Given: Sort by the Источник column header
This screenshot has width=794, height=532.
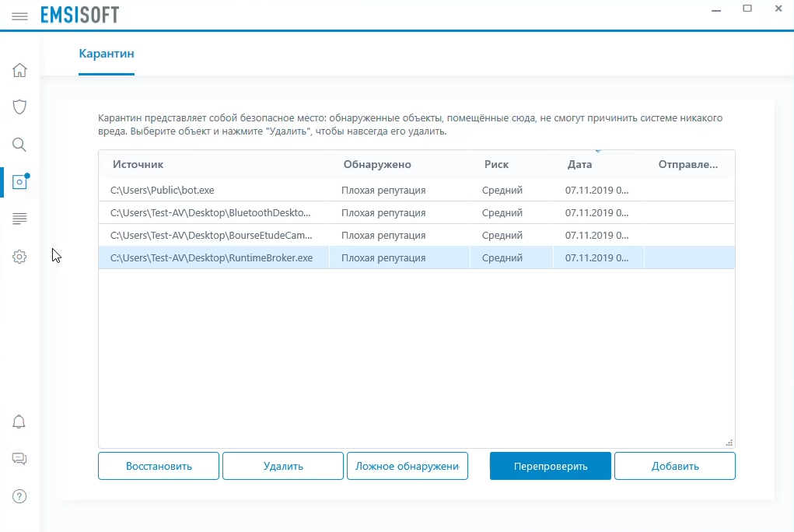Looking at the screenshot, I should pos(138,164).
